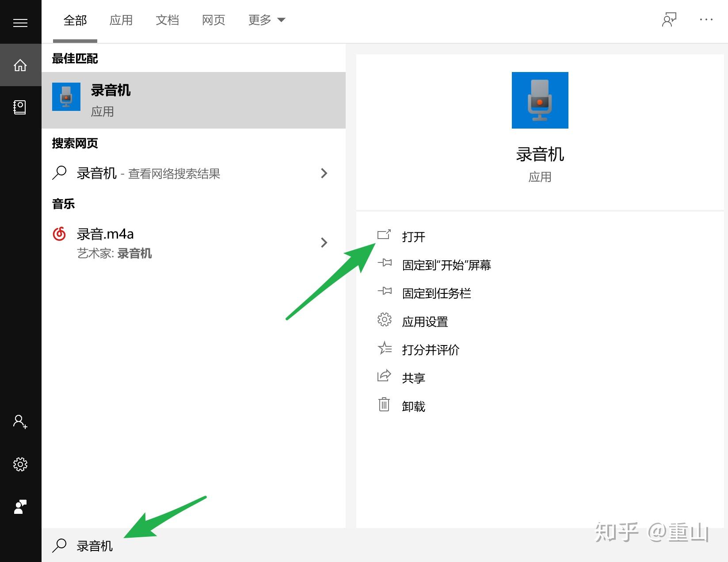Click the search input field containing 录音机
Image resolution: width=728 pixels, height=562 pixels.
385,546
